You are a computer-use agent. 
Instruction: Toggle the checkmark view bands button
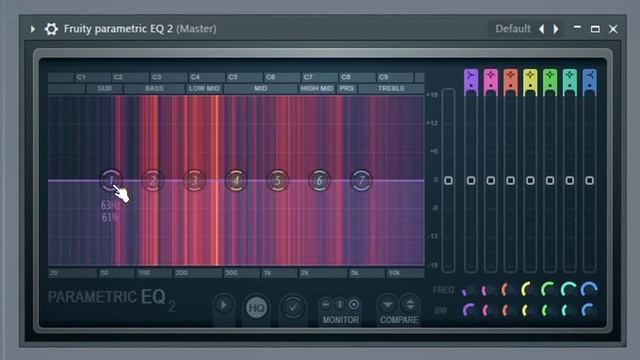coord(293,307)
